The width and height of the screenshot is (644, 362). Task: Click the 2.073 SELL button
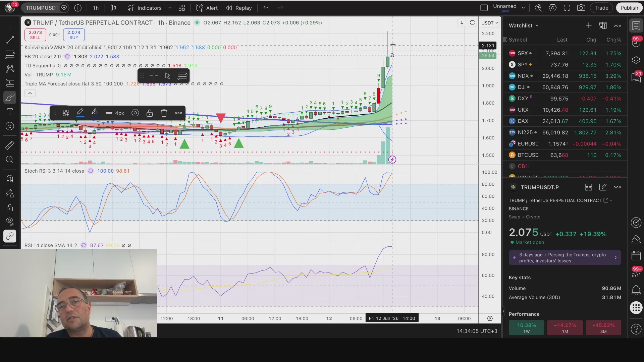(35, 35)
